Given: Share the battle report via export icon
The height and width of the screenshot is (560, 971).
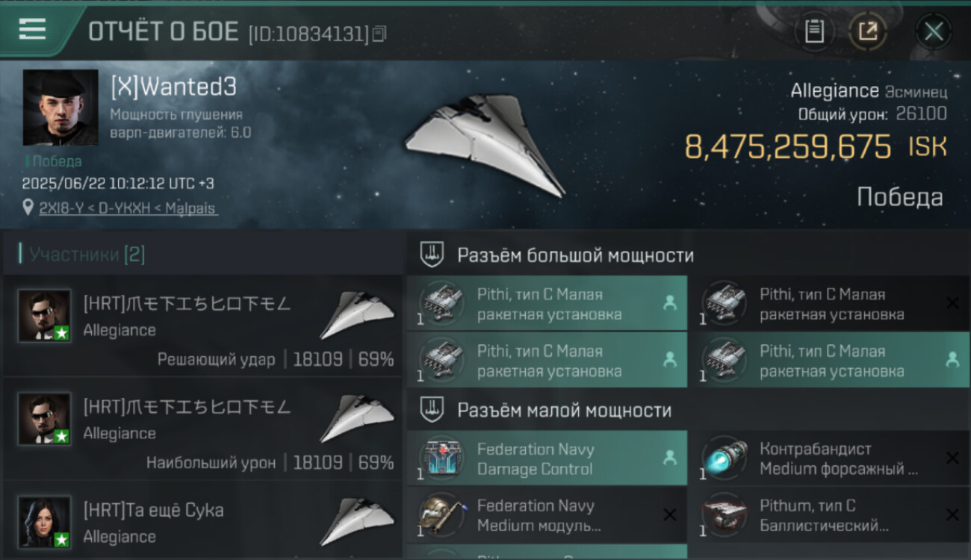Looking at the screenshot, I should tap(868, 32).
